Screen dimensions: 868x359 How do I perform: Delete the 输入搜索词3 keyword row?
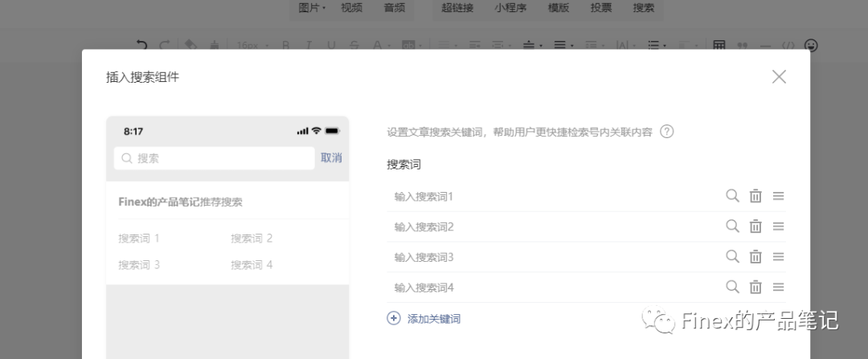pyautogui.click(x=755, y=257)
